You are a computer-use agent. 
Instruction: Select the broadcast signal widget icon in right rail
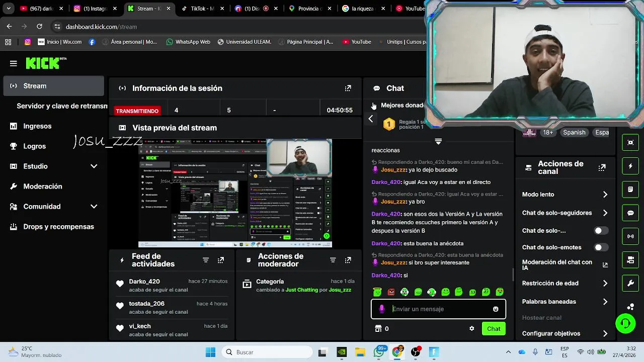pyautogui.click(x=630, y=236)
